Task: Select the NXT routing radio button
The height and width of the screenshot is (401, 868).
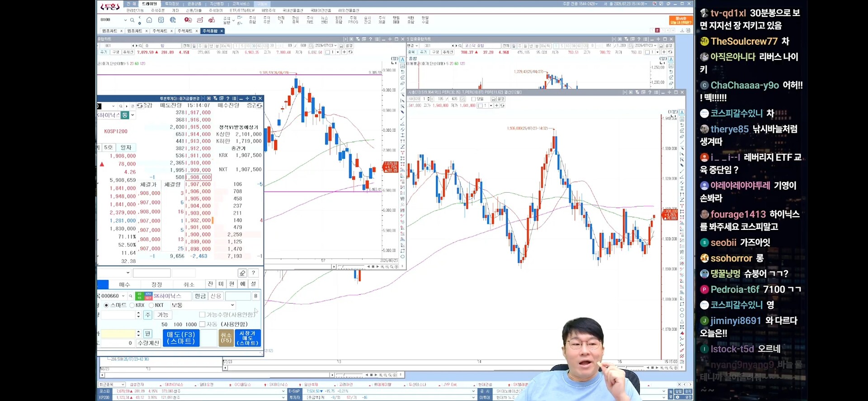Action: point(151,306)
